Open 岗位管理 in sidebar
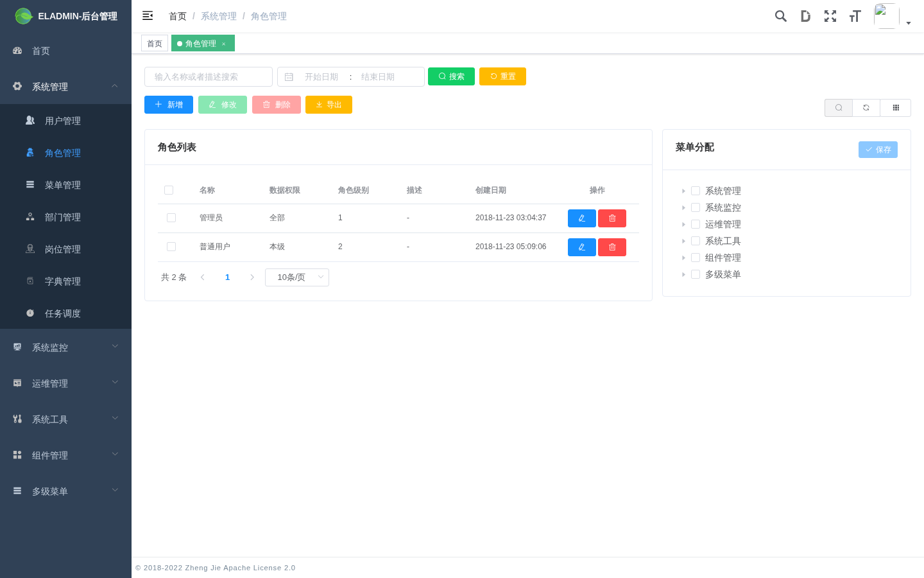924x578 pixels. pyautogui.click(x=65, y=249)
